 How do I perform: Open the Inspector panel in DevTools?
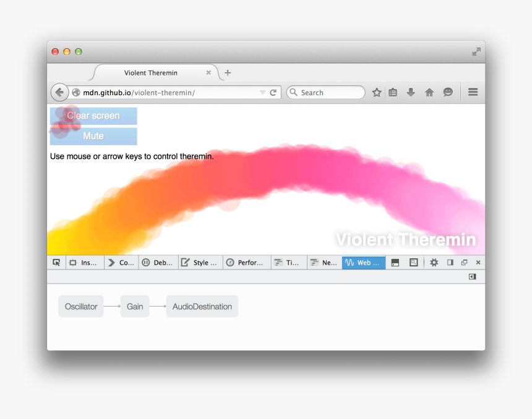[x=85, y=262]
